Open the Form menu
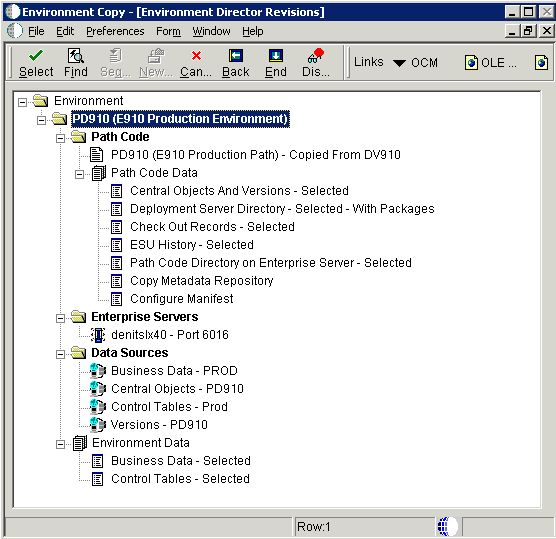 [x=168, y=31]
